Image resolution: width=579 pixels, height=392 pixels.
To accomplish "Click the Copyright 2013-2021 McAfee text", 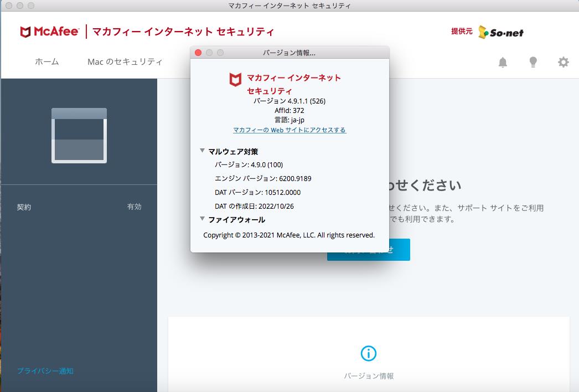I will (x=289, y=235).
